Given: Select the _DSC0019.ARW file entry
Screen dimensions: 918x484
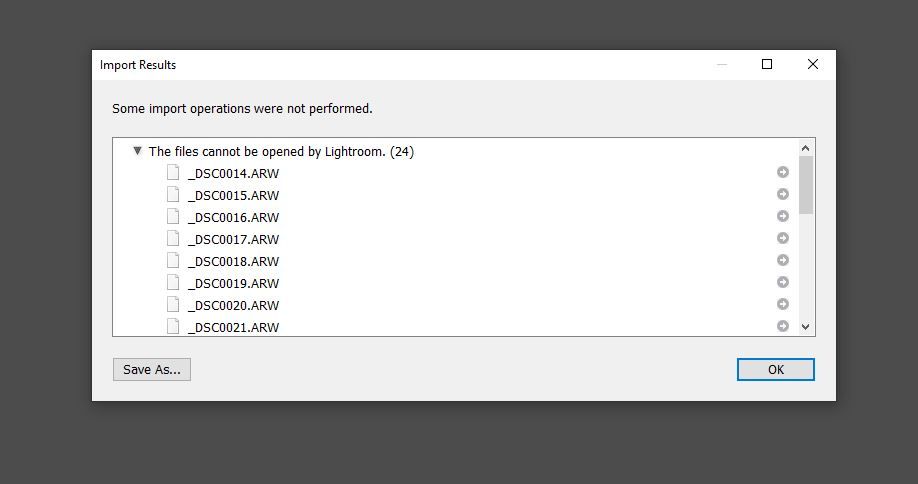Looking at the screenshot, I should [233, 283].
